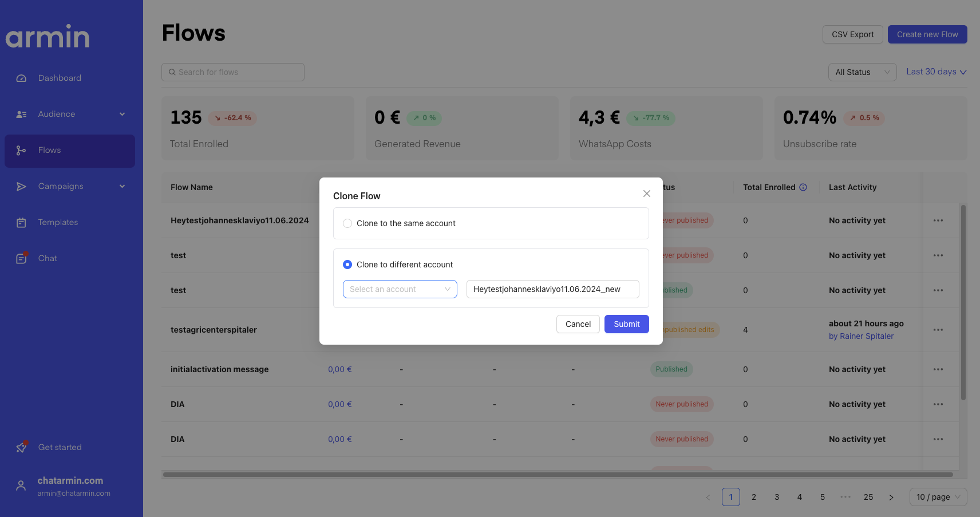Open row actions for DIA flow

tap(938, 404)
